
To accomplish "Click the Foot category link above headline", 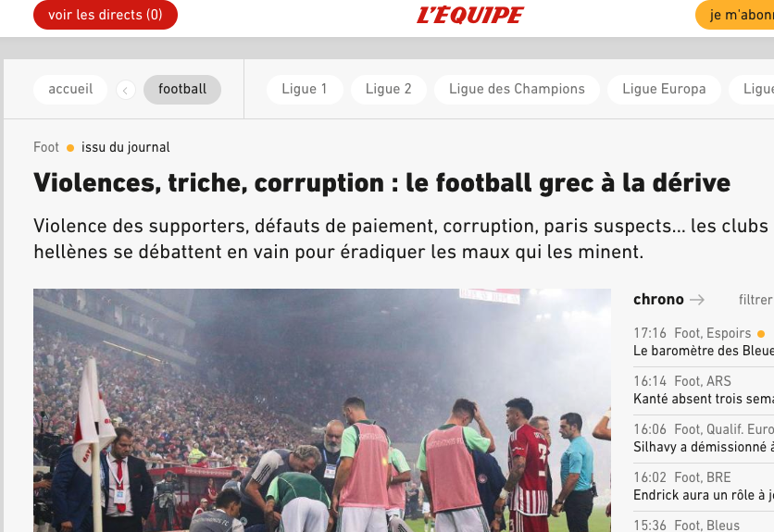I will click(46, 147).
